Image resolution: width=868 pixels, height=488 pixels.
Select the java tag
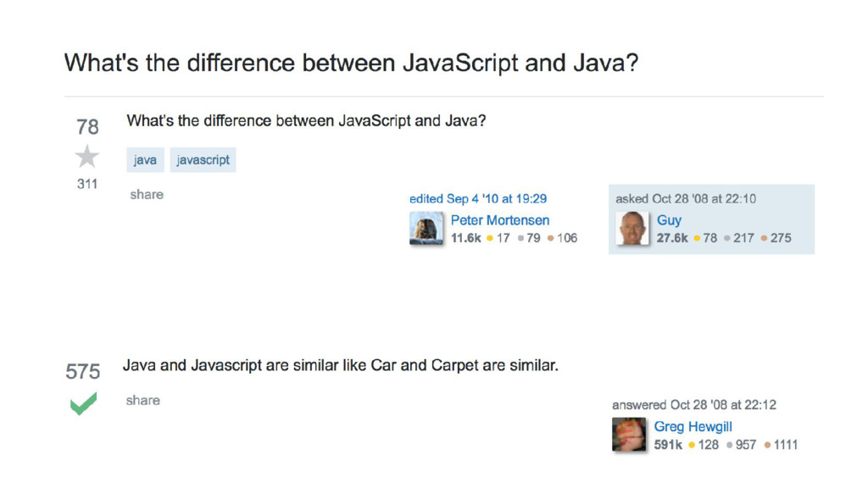point(145,159)
